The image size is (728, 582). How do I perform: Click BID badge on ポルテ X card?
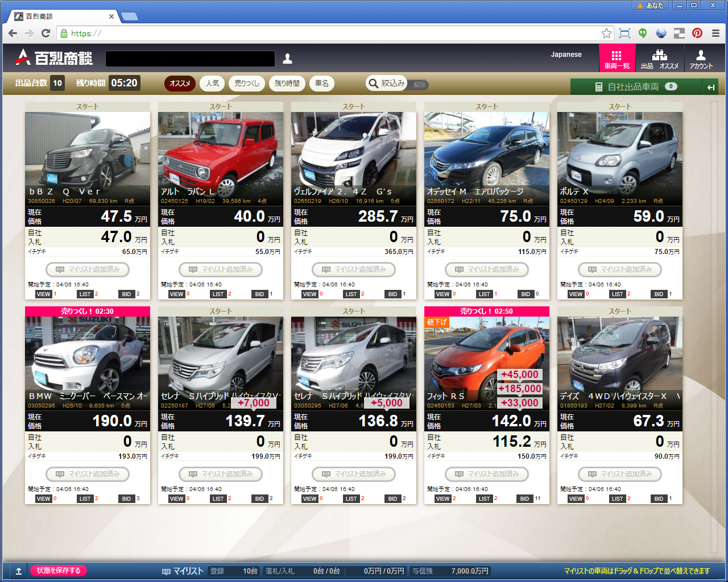point(659,294)
